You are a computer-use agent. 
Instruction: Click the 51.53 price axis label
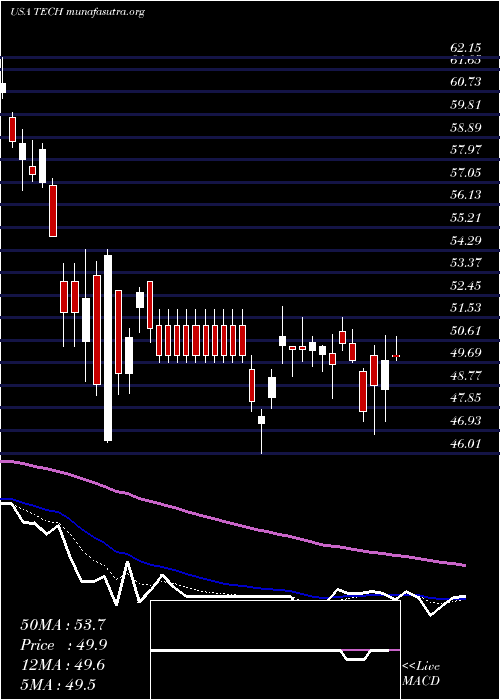click(x=465, y=308)
